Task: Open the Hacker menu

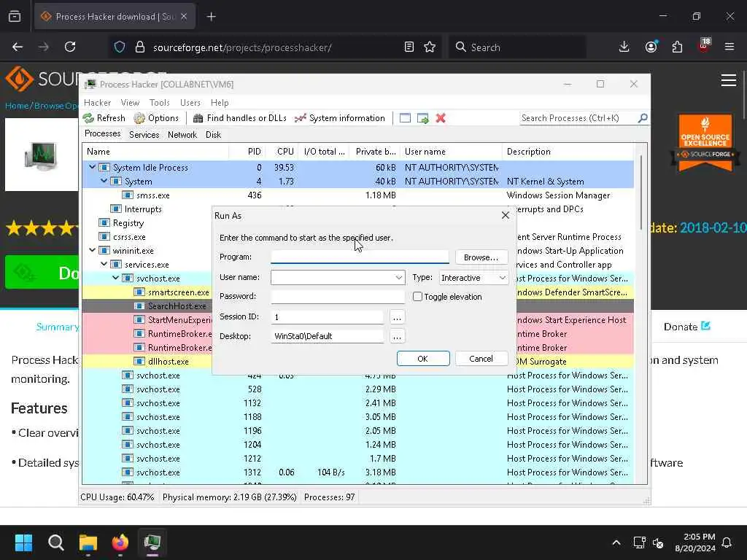Action: point(97,102)
